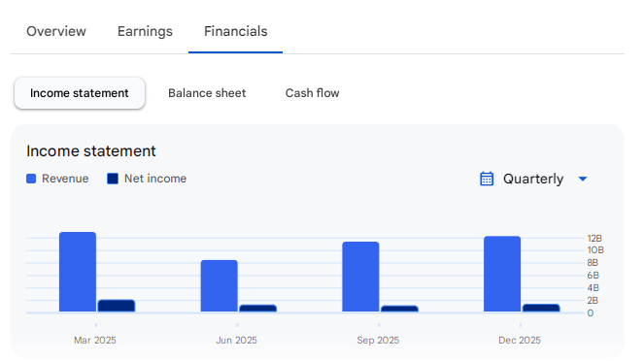644x361 pixels.
Task: Click the Jun 2025 axis label
Action: tap(237, 340)
